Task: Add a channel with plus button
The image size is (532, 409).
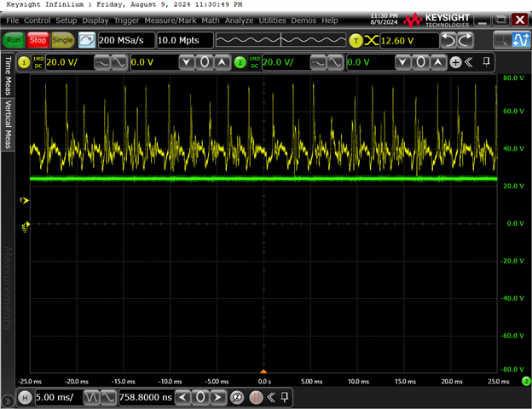Action: click(x=455, y=62)
